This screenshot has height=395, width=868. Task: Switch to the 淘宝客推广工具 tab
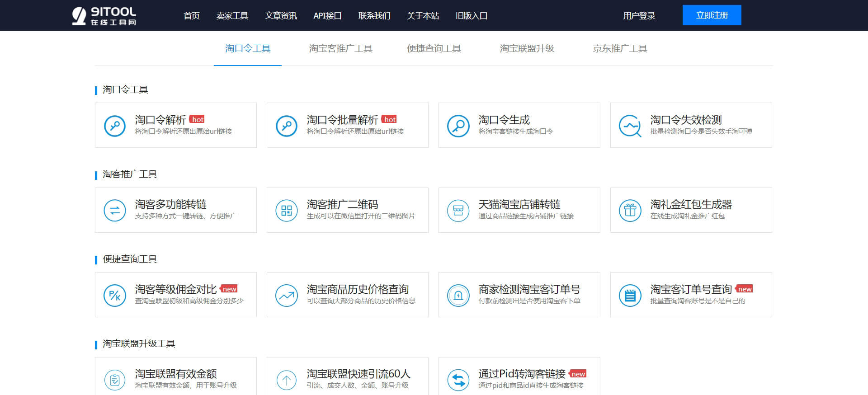(340, 48)
